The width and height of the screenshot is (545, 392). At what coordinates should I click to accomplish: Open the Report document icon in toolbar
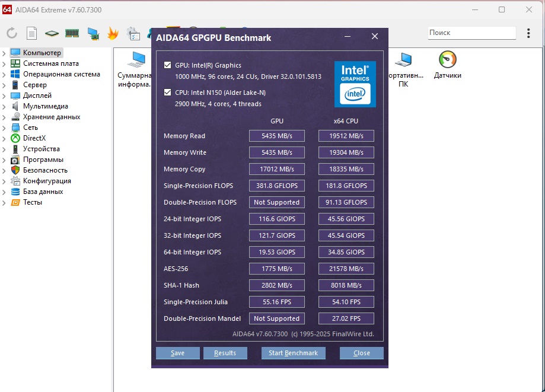pyautogui.click(x=31, y=33)
